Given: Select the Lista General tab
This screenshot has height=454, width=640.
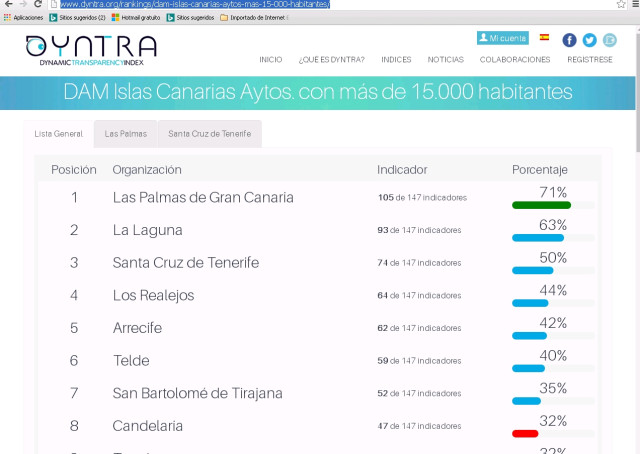Looking at the screenshot, I should 58,134.
